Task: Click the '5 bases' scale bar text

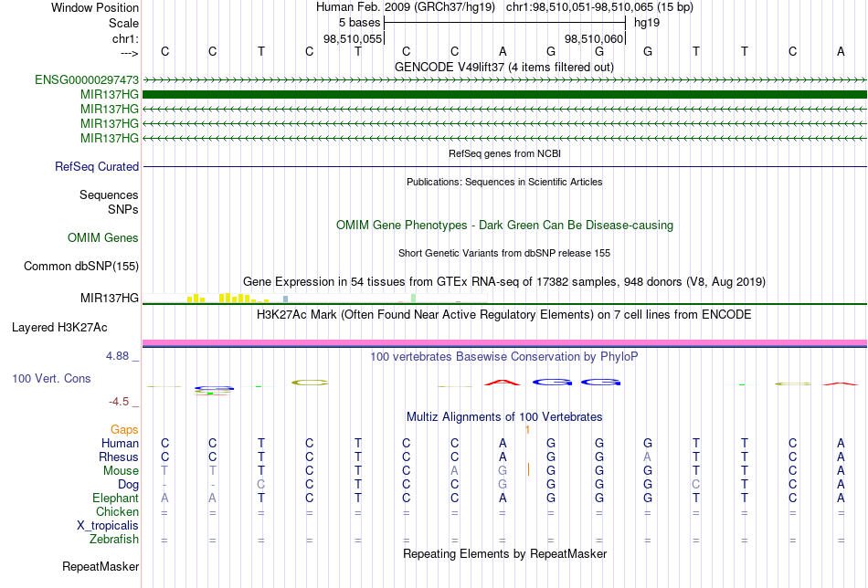Action: click(x=360, y=23)
